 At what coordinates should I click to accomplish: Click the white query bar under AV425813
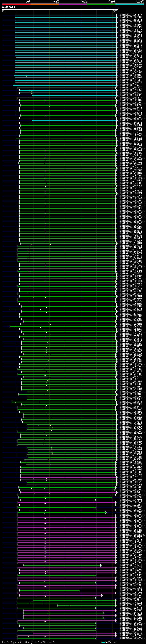60,9
